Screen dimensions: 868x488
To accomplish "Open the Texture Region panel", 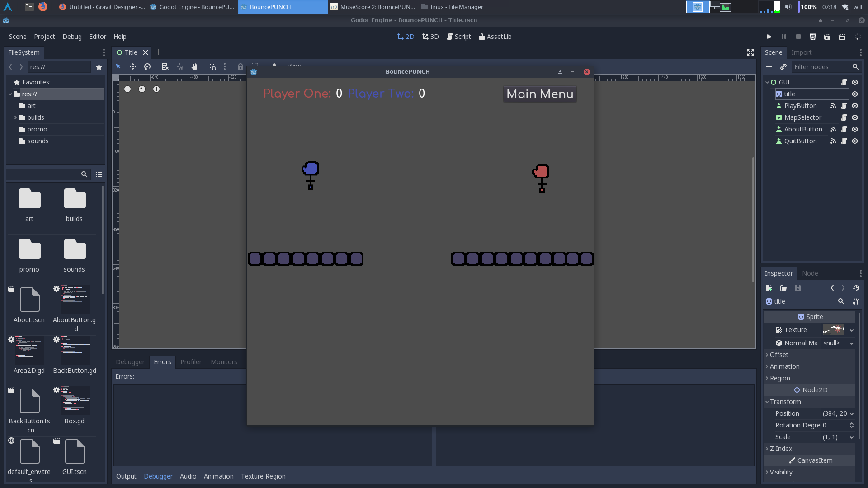I will click(263, 476).
